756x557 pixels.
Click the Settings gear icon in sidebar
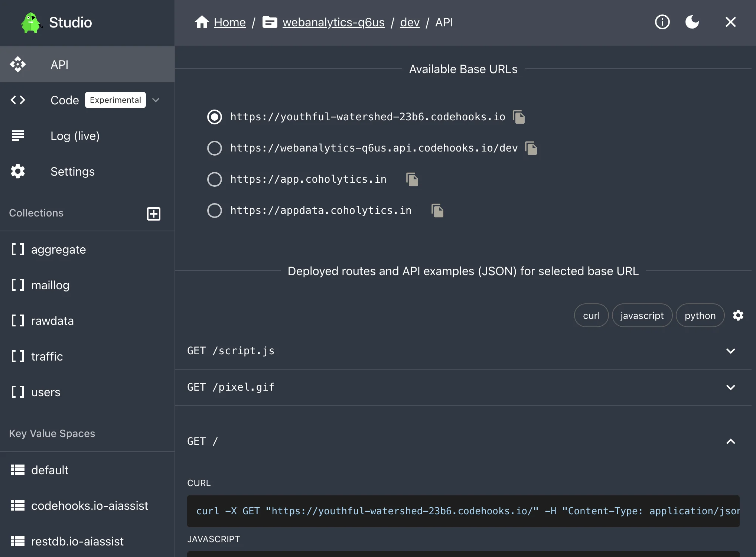coord(18,171)
